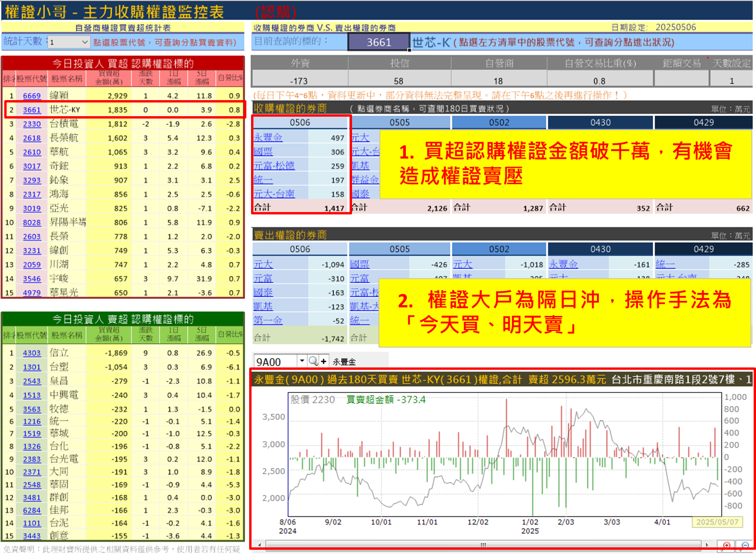Image resolution: width=756 pixels, height=554 pixels.
Task: Open stock code 2383 台光電
Action: point(32,459)
